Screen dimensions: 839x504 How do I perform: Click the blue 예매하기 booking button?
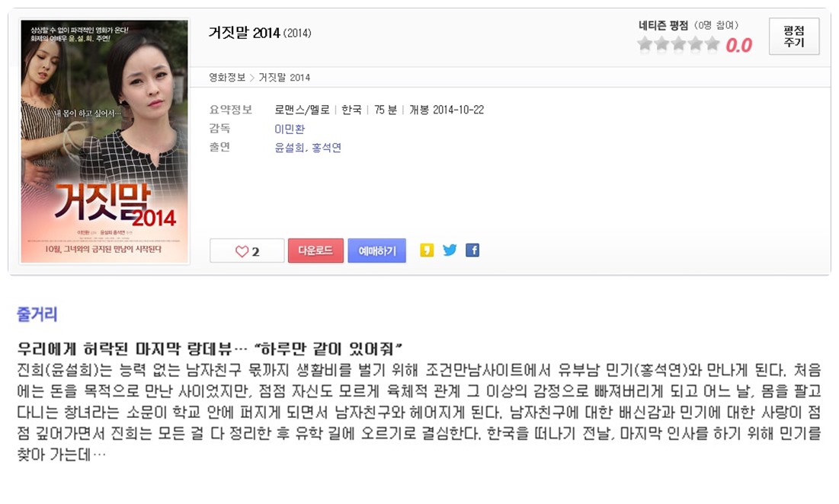click(376, 250)
